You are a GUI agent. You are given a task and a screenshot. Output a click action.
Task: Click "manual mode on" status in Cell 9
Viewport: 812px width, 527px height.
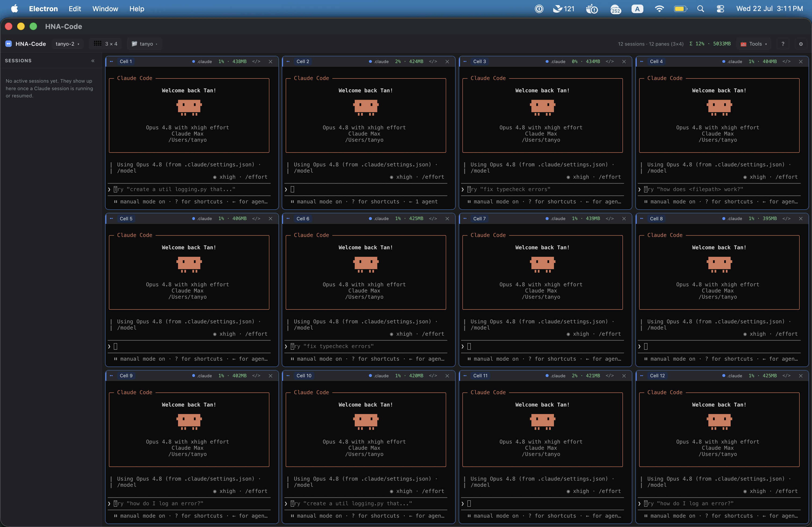pos(142,516)
